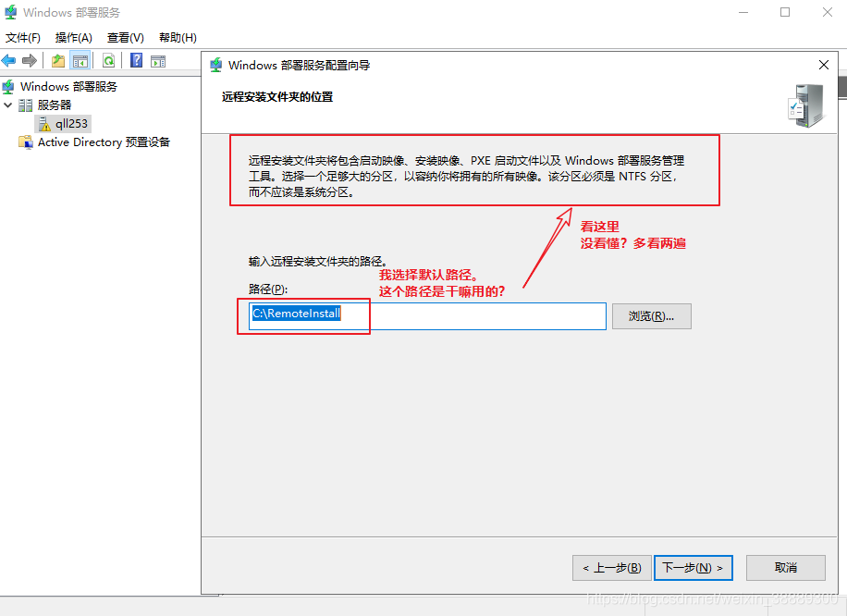Open the 帮助(H) menu
This screenshot has height=616, width=847.
178,38
